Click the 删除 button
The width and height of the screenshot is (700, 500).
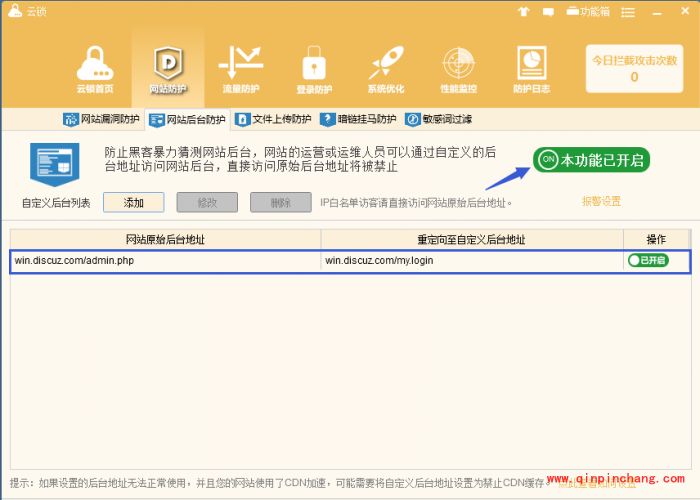click(281, 203)
